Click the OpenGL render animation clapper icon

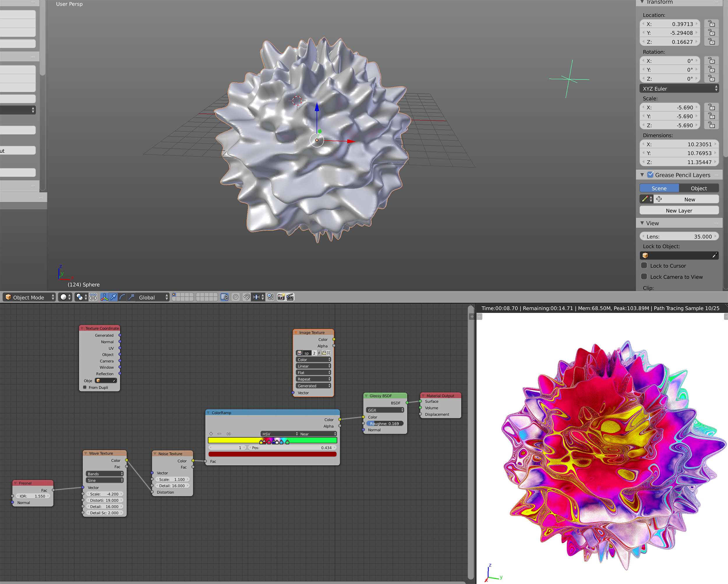[290, 297]
